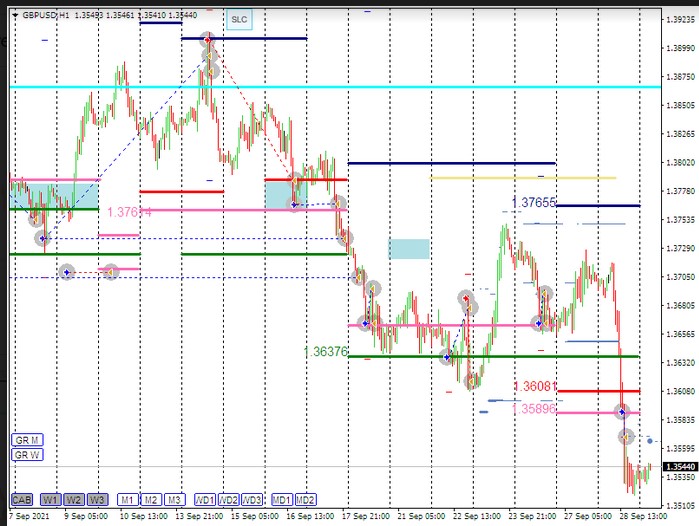Click the red 1.36081 level label

click(x=534, y=386)
